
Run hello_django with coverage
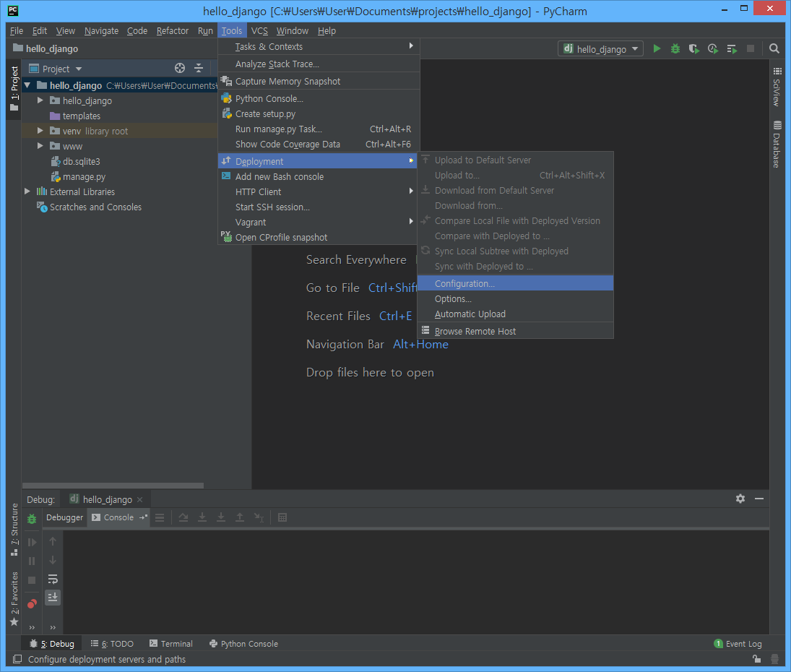694,49
